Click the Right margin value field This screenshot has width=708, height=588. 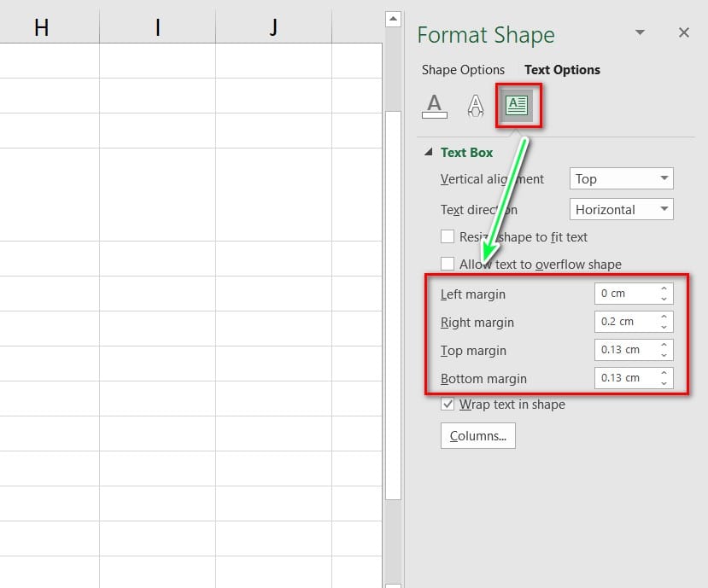pos(625,322)
